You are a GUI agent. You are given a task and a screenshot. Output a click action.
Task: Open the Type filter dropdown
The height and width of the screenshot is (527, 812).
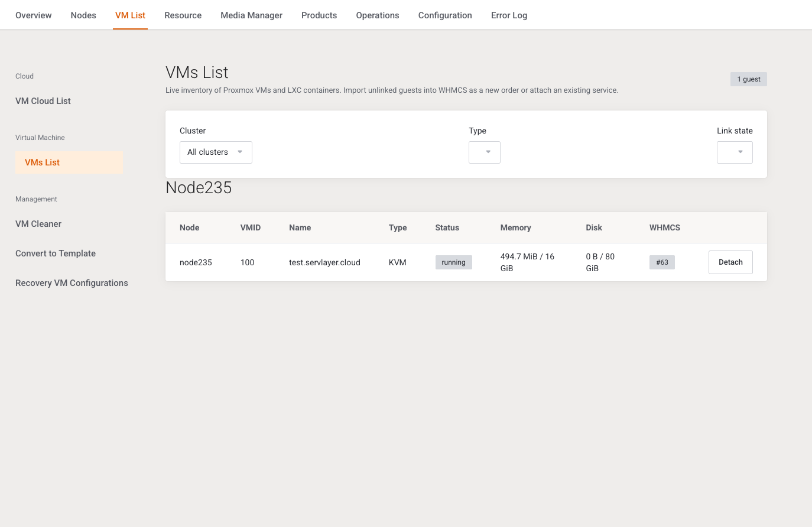[485, 152]
